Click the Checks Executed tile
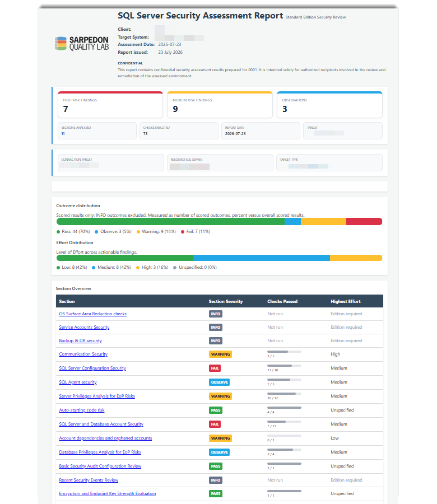 click(179, 130)
